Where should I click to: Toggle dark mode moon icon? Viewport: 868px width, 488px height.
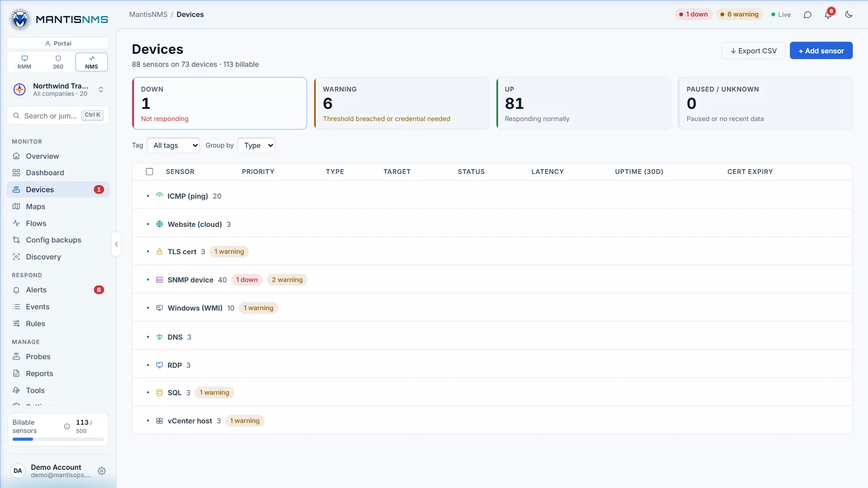(849, 14)
